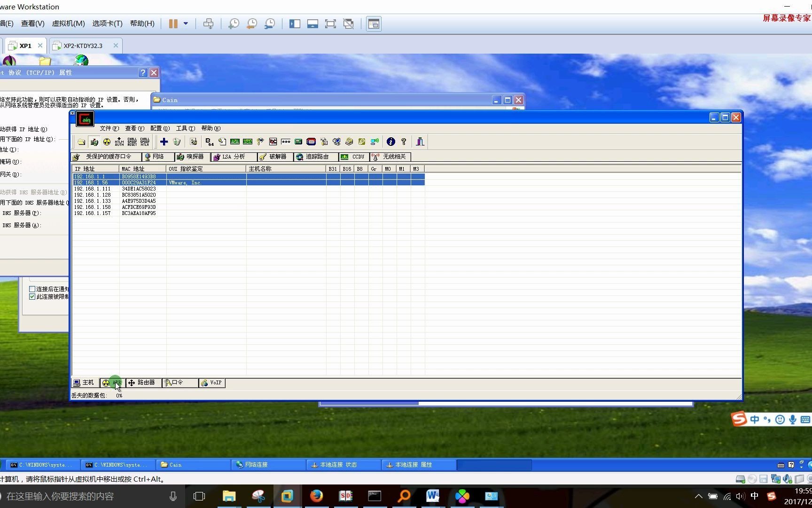The width and height of the screenshot is (812, 508).
Task: Click the 主机名称 column header
Action: [286, 169]
